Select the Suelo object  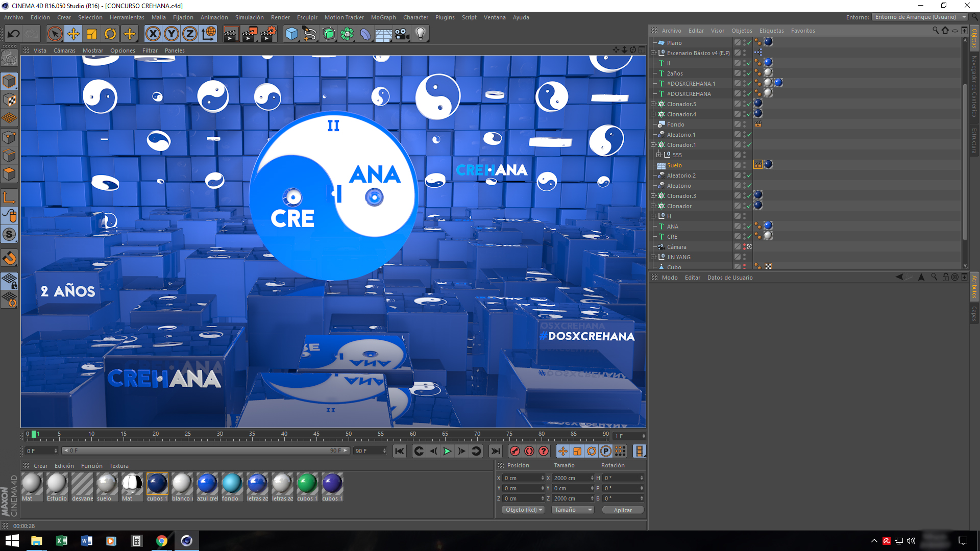click(x=674, y=165)
